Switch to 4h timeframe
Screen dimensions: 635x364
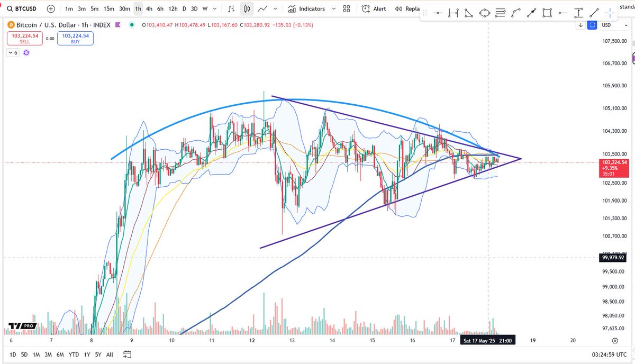[x=149, y=9]
